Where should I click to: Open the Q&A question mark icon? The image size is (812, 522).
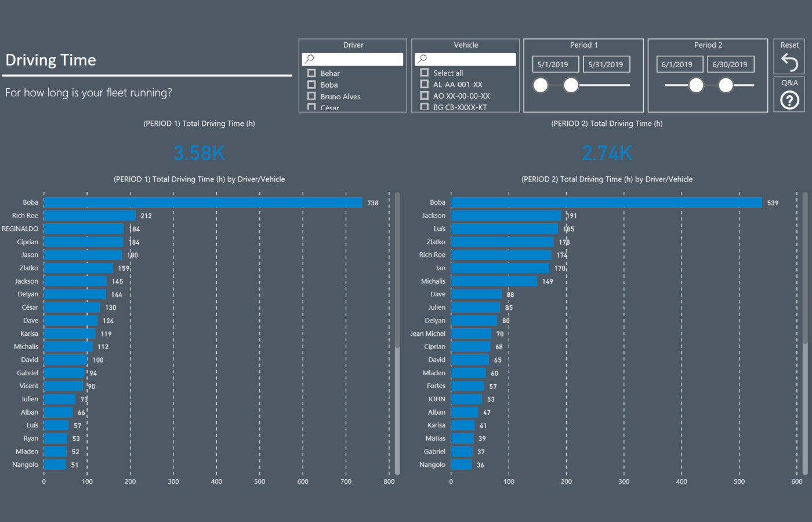point(789,100)
